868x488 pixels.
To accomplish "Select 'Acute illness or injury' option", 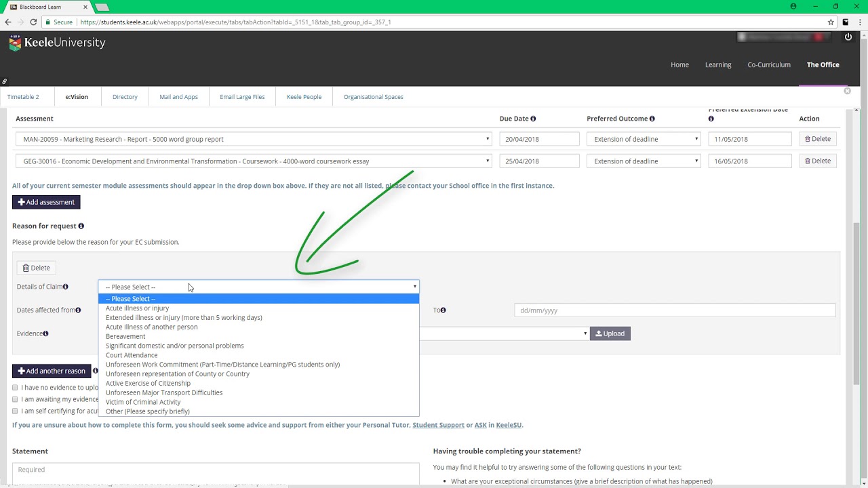I will (259, 308).
